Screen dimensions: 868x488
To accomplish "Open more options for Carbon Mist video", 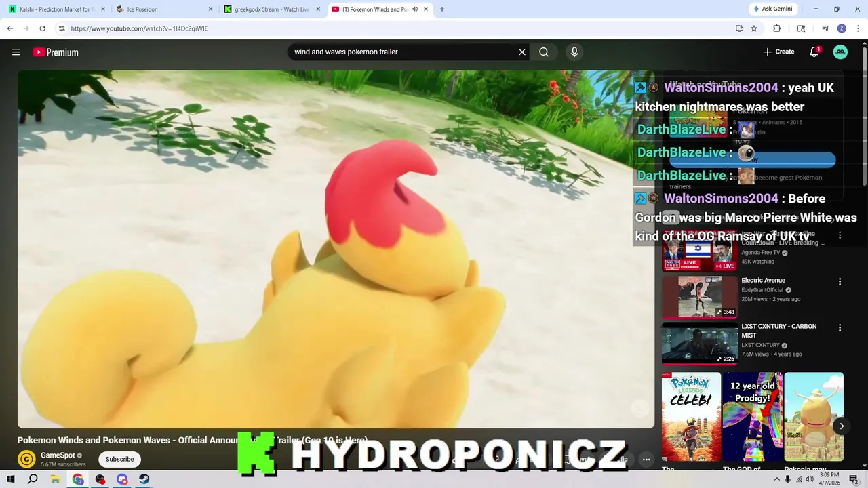I will [840, 327].
